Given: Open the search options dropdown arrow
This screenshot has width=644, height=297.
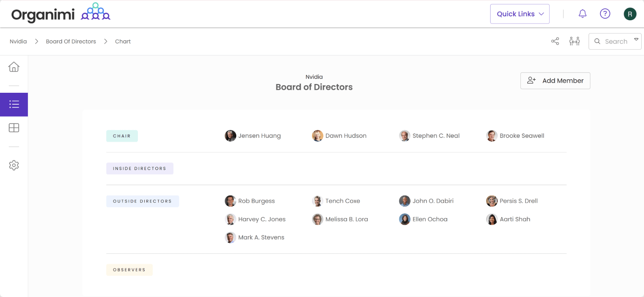Looking at the screenshot, I should tap(636, 39).
